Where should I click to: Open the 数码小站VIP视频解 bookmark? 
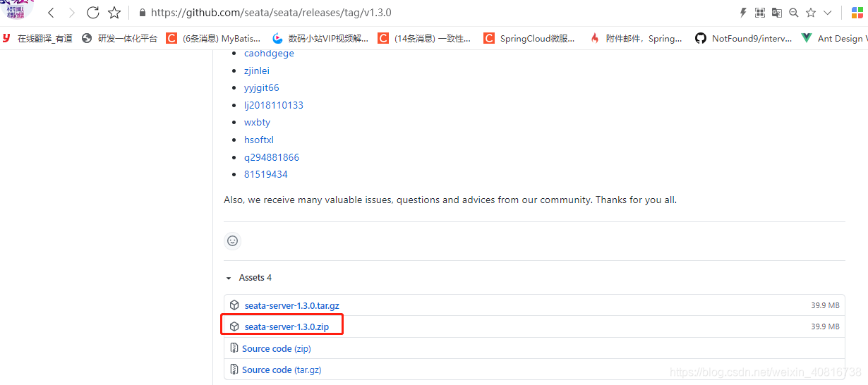[x=320, y=38]
